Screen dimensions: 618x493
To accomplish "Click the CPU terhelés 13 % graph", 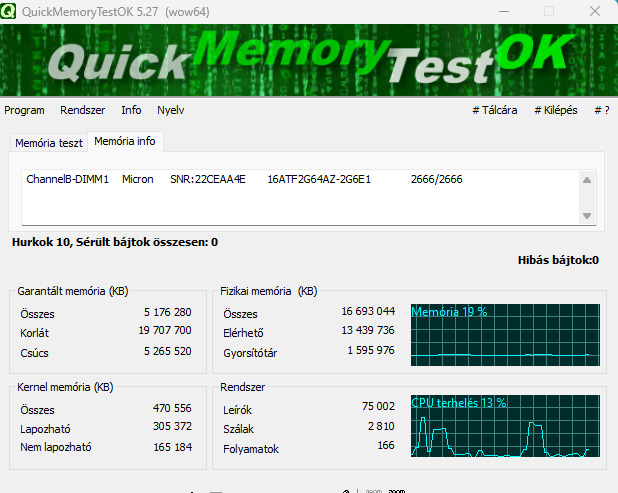I will [505, 426].
